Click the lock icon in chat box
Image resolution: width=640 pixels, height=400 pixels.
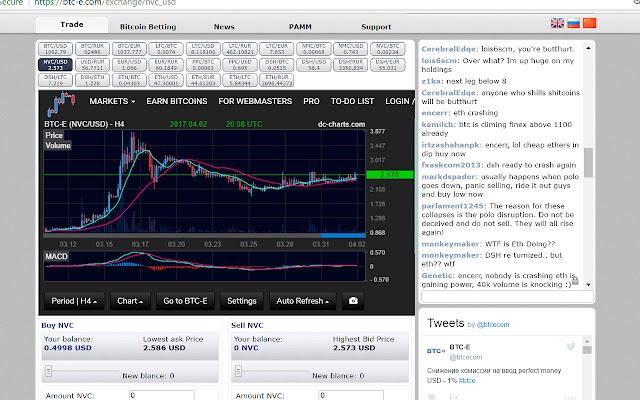coord(575,280)
